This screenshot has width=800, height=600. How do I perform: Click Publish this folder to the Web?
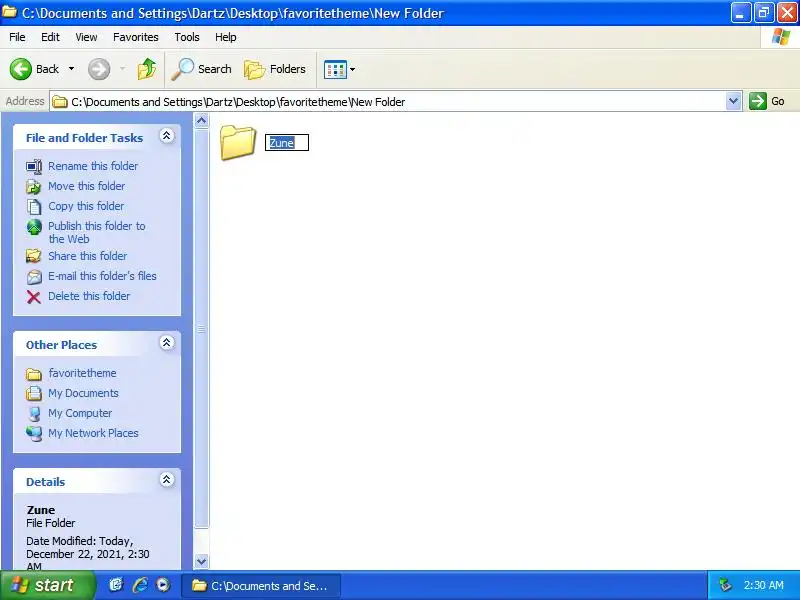click(97, 232)
